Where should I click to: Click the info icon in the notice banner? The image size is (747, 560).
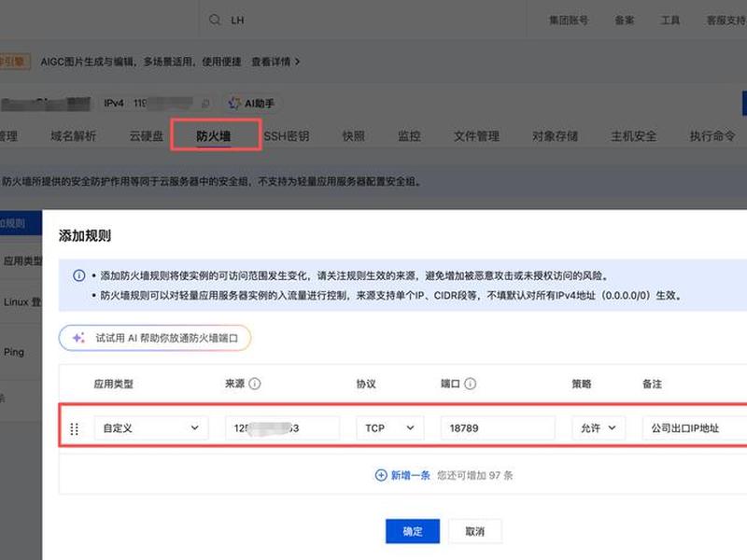pos(79,275)
